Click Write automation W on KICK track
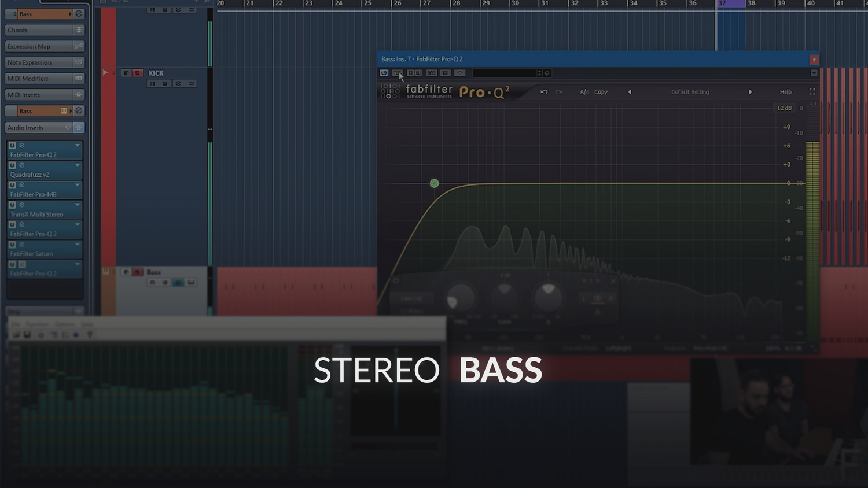Image resolution: width=868 pixels, height=488 pixels. click(x=165, y=83)
